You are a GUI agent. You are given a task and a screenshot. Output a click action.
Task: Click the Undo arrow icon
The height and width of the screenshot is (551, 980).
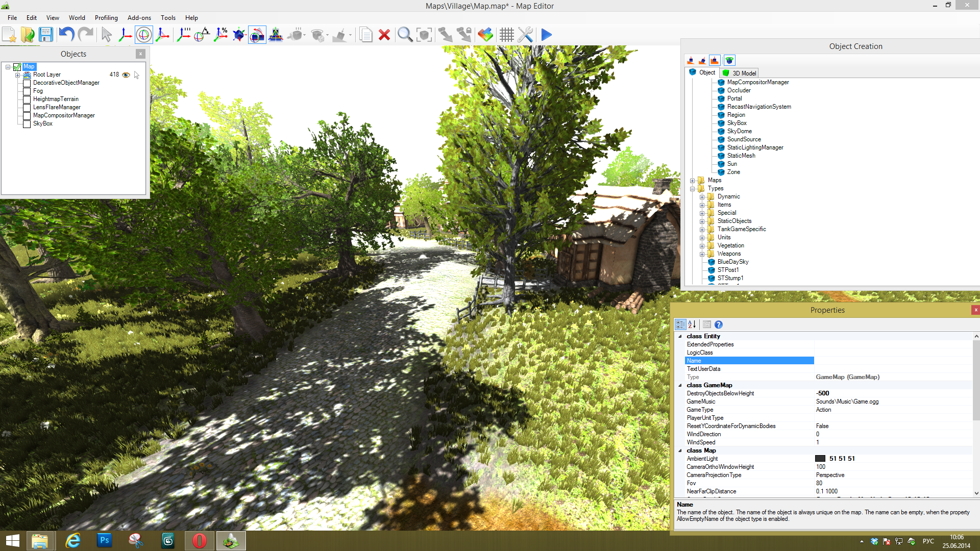(x=66, y=35)
